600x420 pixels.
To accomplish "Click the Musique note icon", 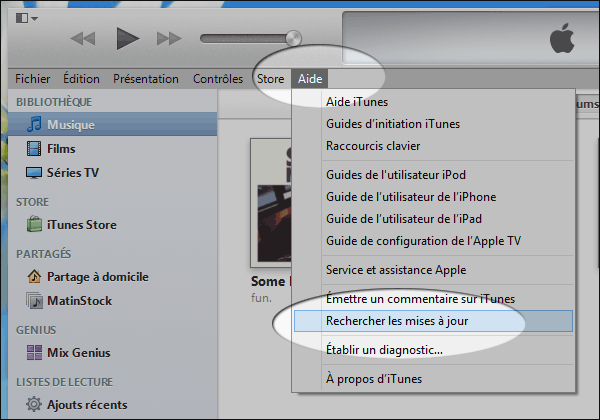I will click(x=34, y=124).
